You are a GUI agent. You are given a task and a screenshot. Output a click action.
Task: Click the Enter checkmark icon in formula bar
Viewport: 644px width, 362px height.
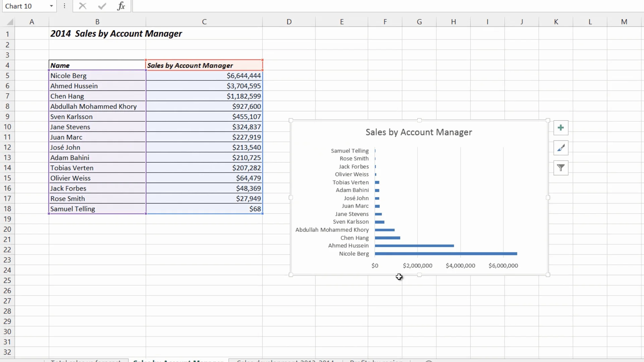coord(102,6)
